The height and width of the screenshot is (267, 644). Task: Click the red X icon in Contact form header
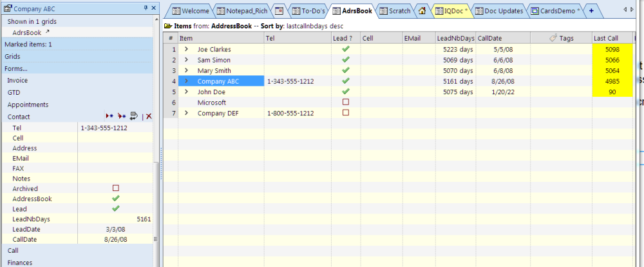point(149,116)
